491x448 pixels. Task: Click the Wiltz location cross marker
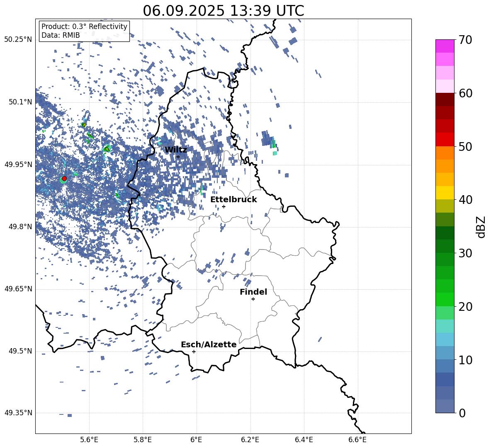pos(178,157)
